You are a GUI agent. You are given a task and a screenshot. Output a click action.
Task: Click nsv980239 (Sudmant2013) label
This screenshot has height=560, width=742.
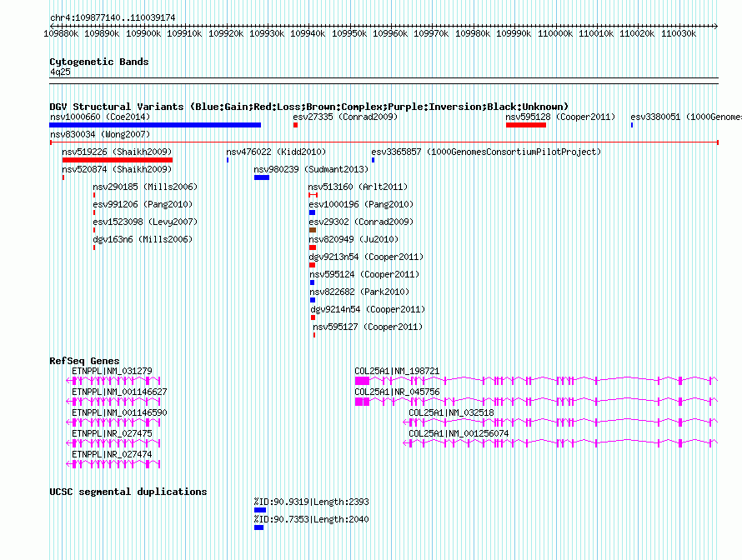(x=311, y=169)
